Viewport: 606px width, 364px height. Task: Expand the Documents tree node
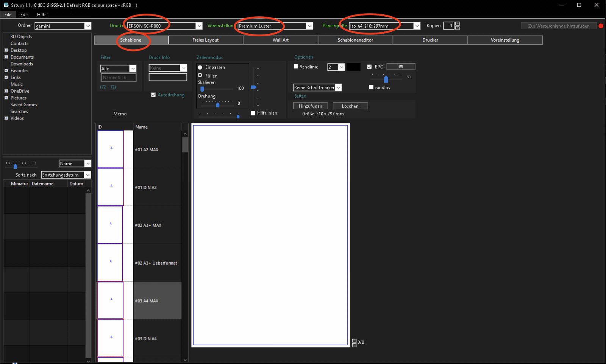click(x=6, y=57)
